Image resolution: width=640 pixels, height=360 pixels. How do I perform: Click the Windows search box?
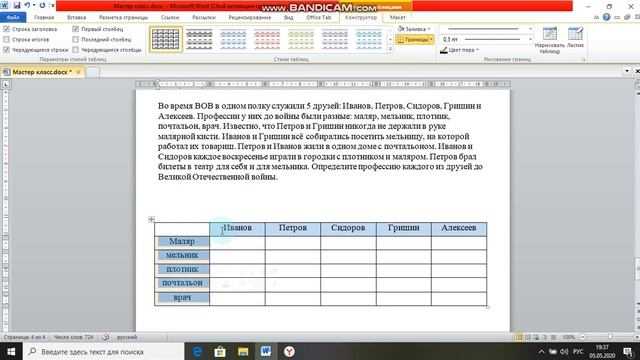point(103,351)
